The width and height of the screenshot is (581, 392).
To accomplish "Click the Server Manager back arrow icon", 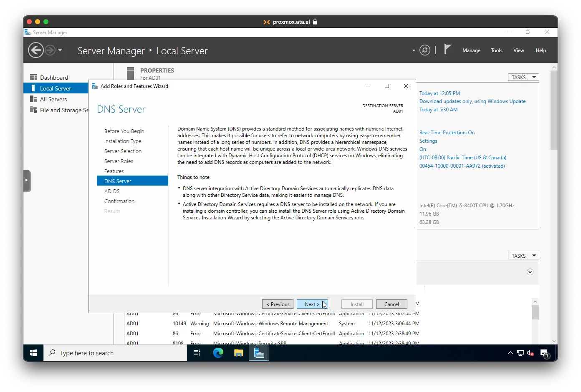I will [x=35, y=50].
